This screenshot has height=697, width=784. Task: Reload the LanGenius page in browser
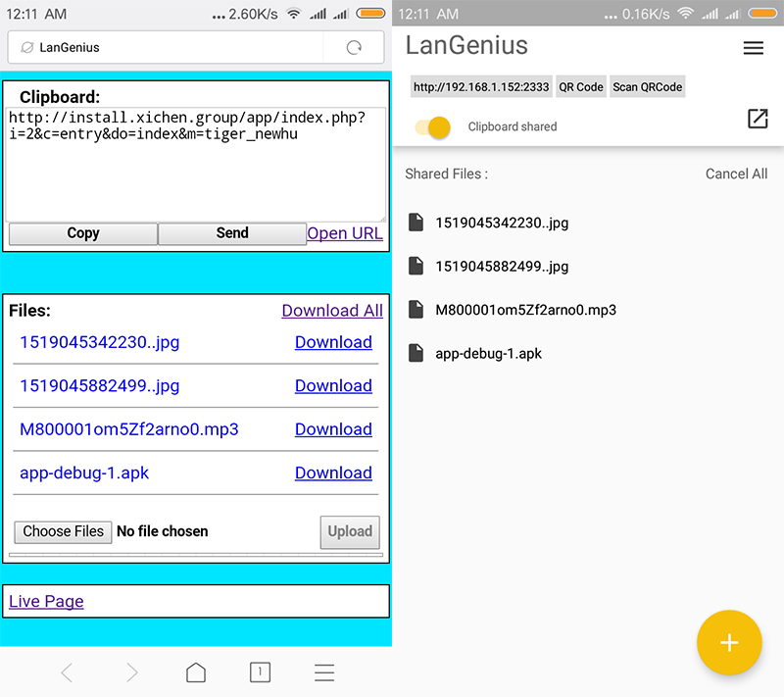(x=354, y=47)
